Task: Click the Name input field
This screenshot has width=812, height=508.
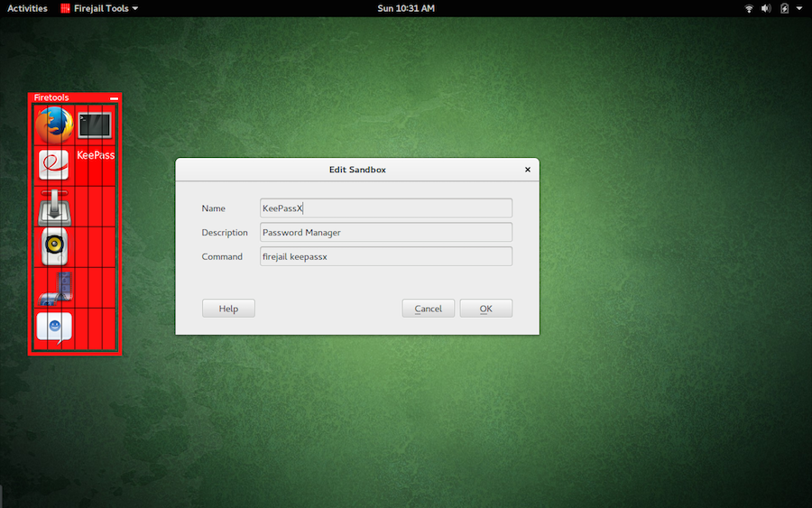Action: [x=386, y=208]
